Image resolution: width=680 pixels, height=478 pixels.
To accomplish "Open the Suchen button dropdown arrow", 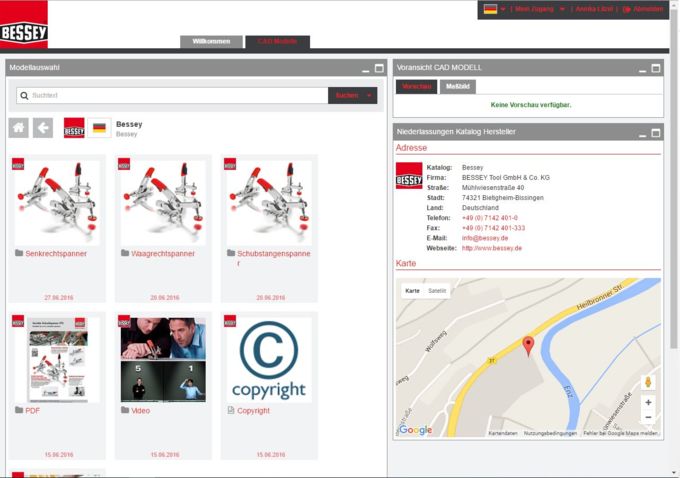I will point(369,95).
